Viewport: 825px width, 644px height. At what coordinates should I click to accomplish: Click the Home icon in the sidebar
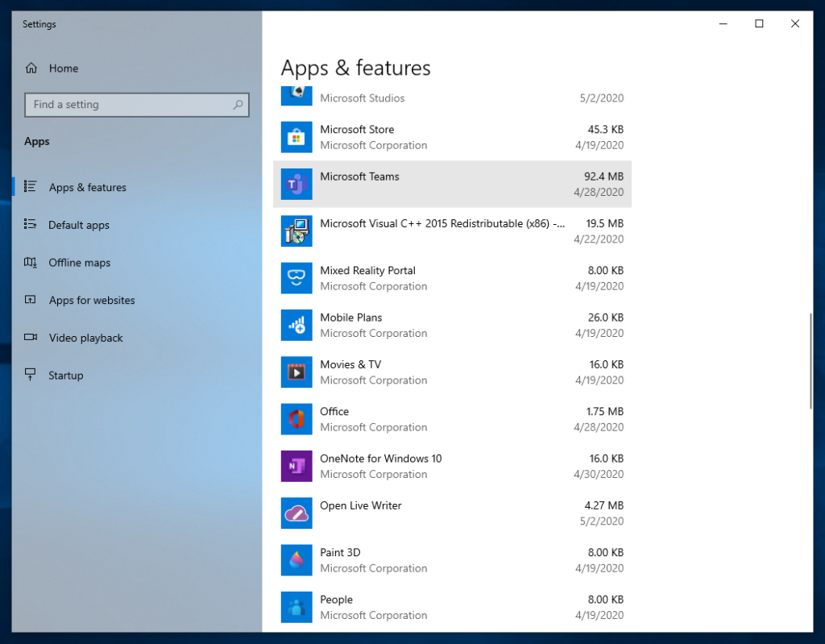click(32, 69)
